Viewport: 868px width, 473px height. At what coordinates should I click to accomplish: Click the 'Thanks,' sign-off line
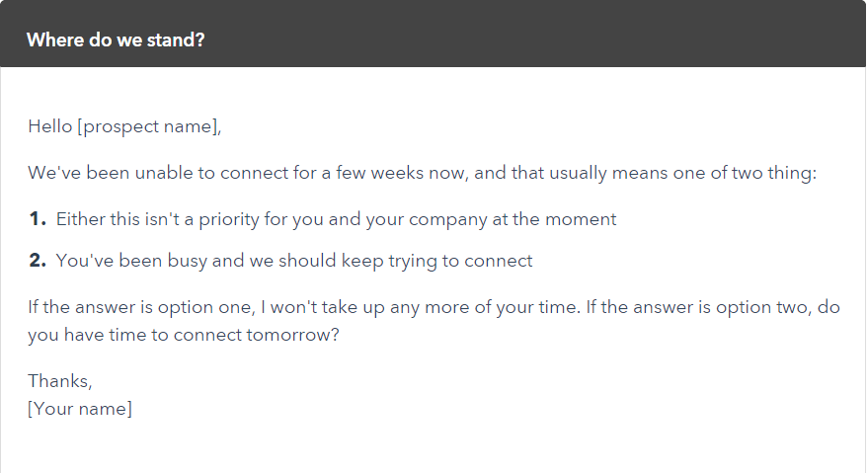[x=60, y=381]
